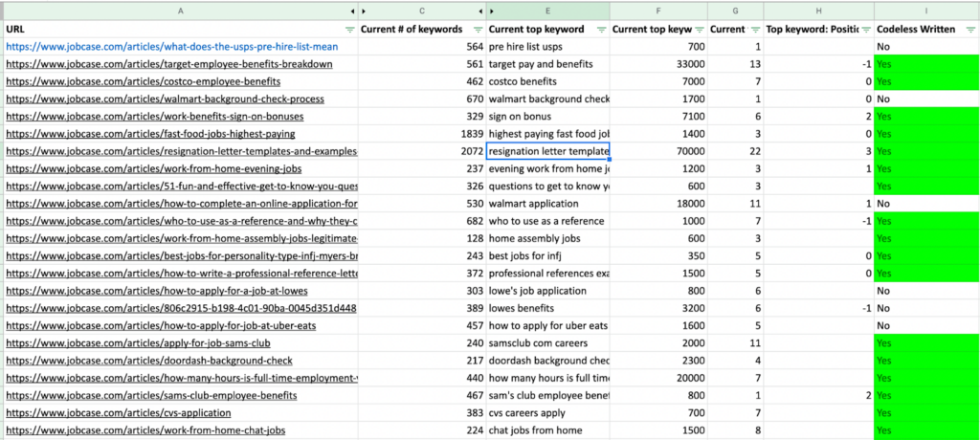The height and width of the screenshot is (440, 980).
Task: Select the 'cvs careers apply' cell
Action: (x=548, y=414)
